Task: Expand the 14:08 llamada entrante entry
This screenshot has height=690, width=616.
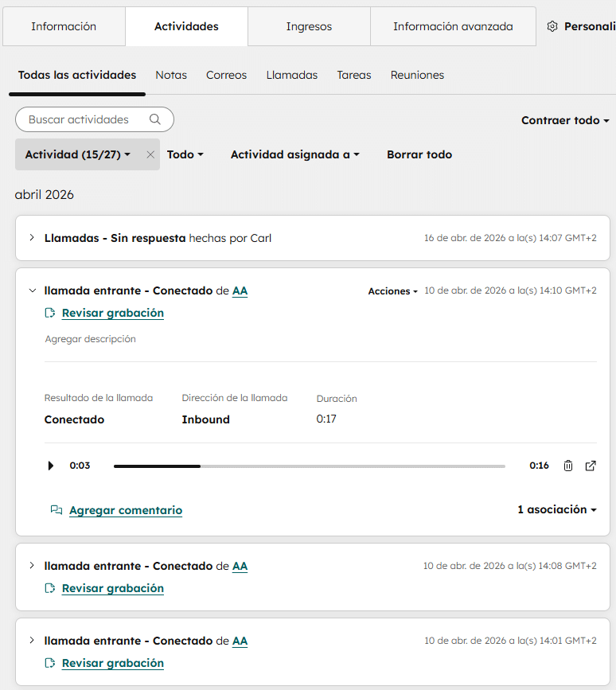Action: coord(32,566)
